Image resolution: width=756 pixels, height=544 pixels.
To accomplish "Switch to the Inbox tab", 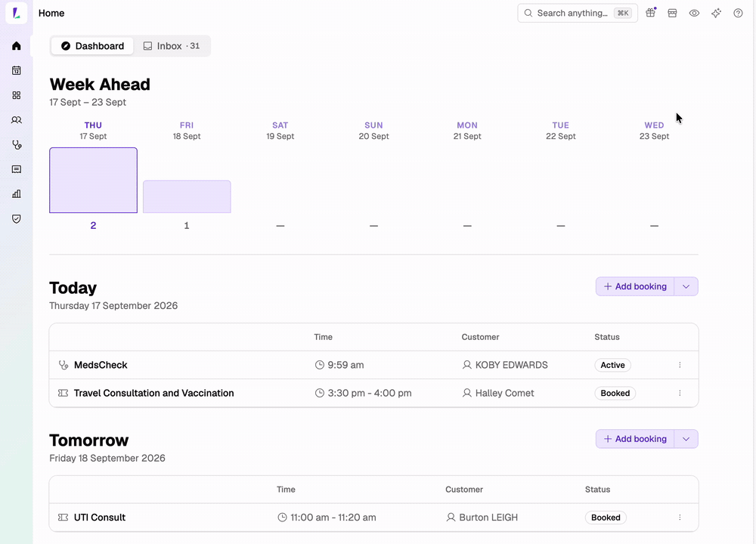I will coord(172,46).
